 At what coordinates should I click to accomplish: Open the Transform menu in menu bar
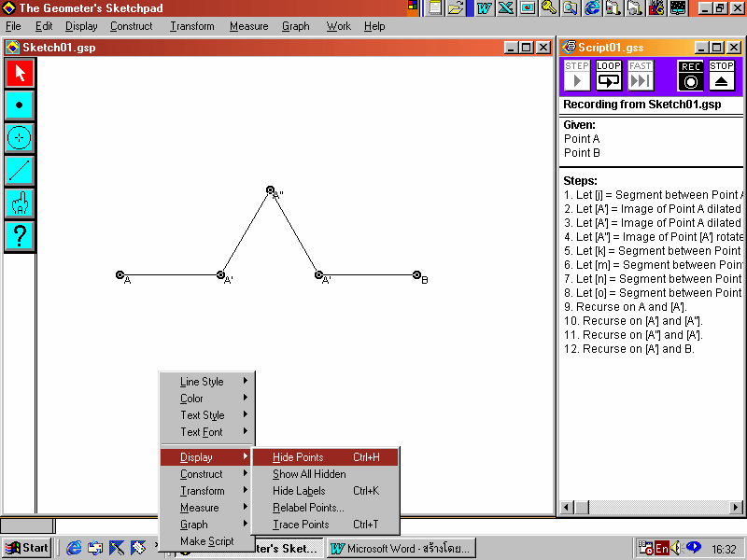(192, 26)
